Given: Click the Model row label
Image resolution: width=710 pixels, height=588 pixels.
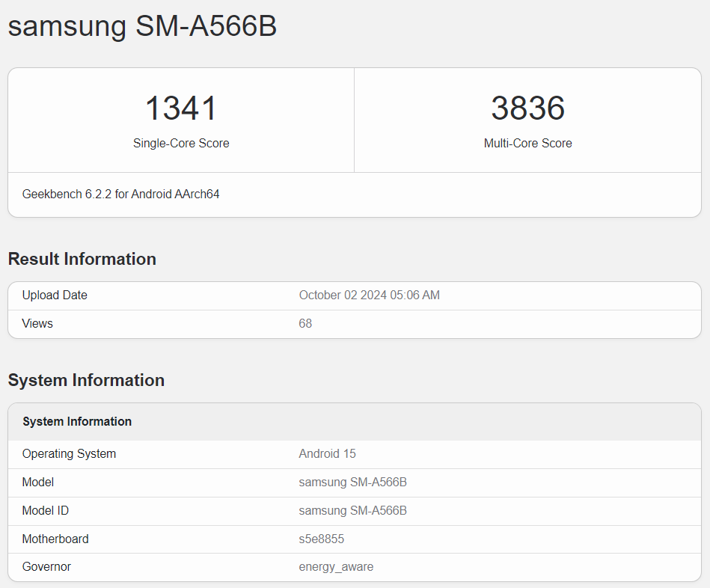Looking at the screenshot, I should (37, 482).
